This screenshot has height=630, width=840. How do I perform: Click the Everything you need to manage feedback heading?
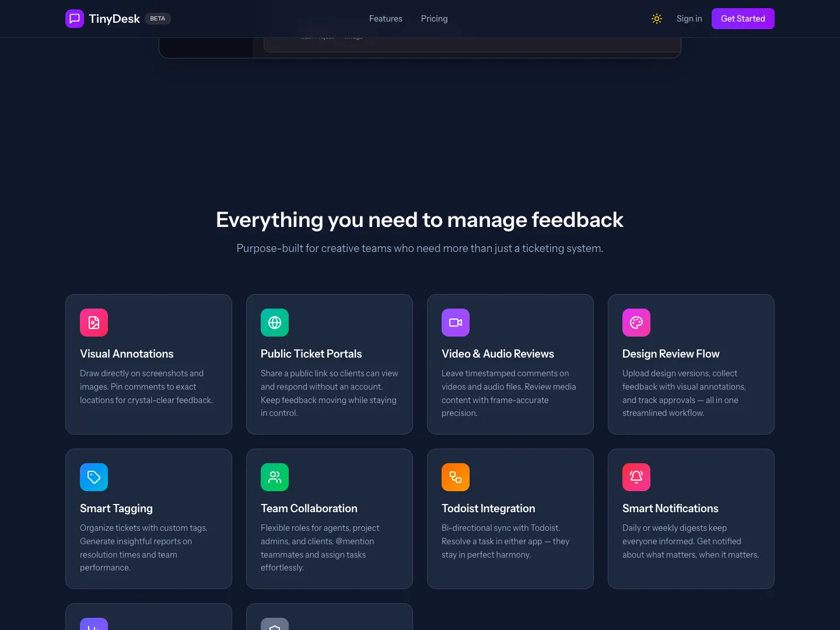[x=420, y=220]
